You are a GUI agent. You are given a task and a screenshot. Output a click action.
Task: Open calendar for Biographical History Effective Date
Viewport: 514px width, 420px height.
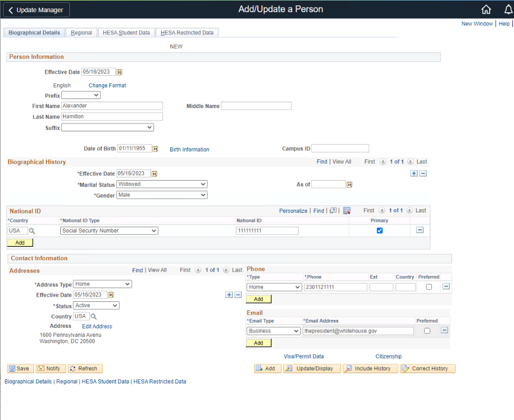(155, 174)
